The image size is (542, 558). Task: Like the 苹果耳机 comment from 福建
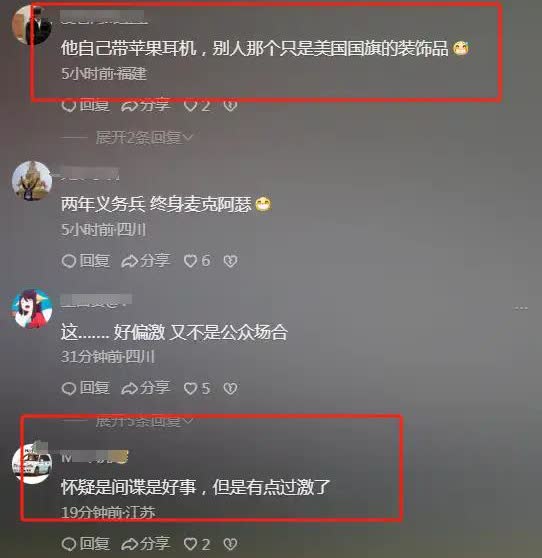pyautogui.click(x=197, y=106)
